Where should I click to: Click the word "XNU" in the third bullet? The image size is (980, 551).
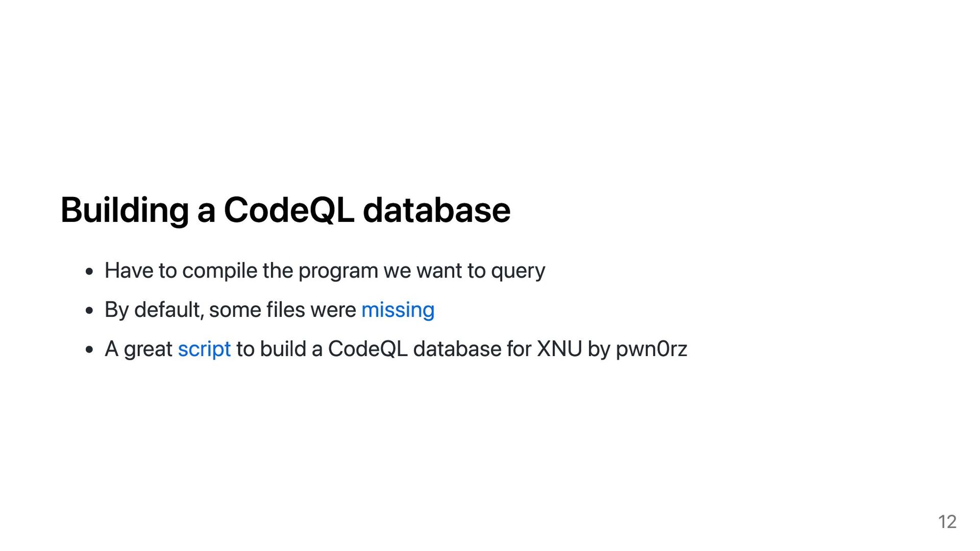point(559,349)
